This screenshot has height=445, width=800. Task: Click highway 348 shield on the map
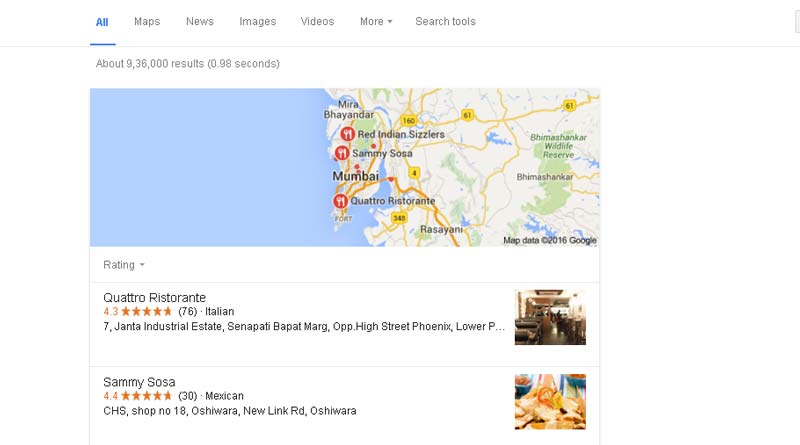pos(399,218)
